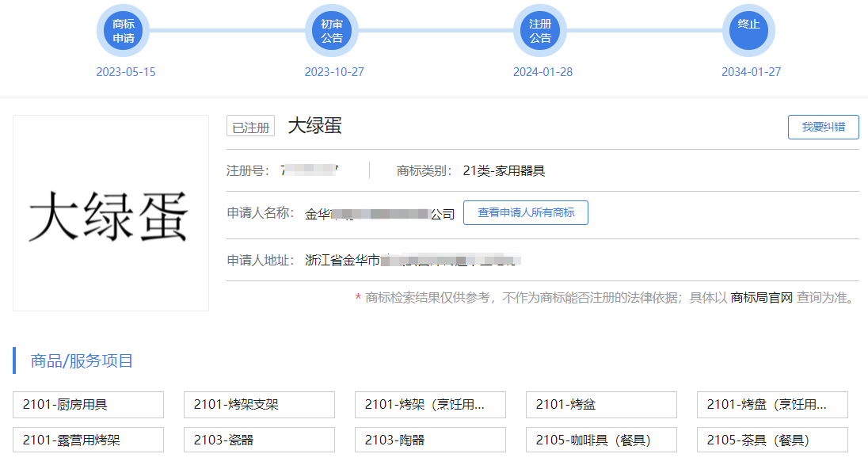Open the 商标局官网 link
This screenshot has width=868, height=469.
click(761, 298)
